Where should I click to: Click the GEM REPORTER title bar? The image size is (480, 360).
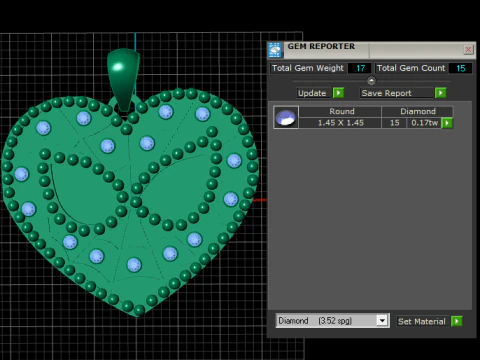tap(373, 50)
